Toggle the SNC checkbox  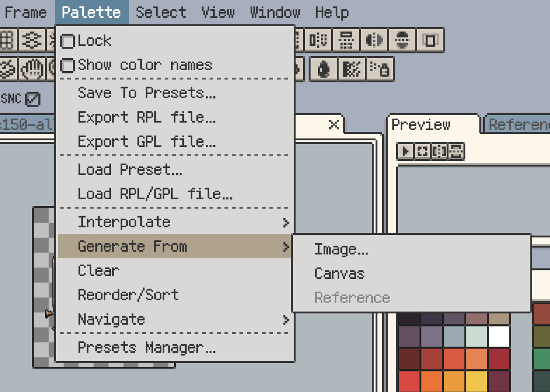pyautogui.click(x=33, y=99)
